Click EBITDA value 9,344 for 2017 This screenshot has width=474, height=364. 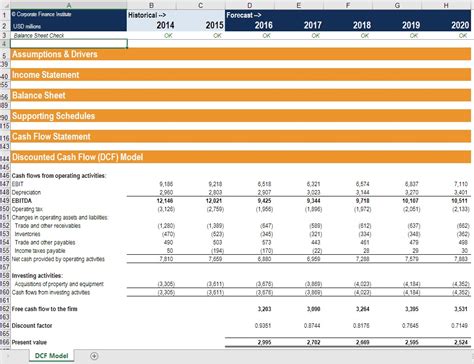click(x=313, y=201)
